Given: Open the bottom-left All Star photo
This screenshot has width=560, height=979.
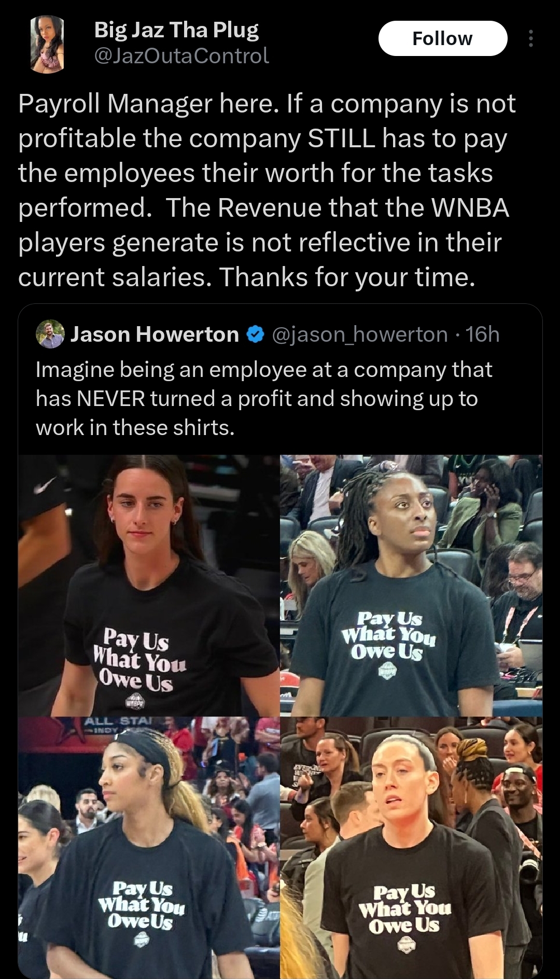Looking at the screenshot, I should pos(149,847).
